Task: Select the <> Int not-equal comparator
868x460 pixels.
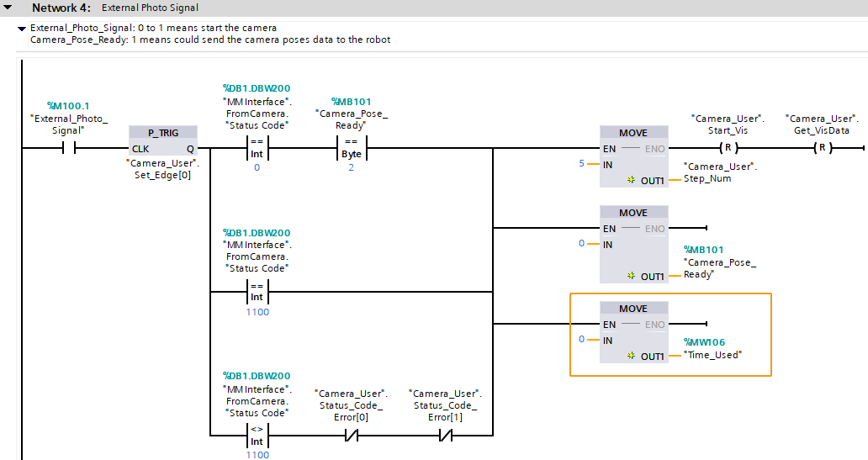Action: pyautogui.click(x=257, y=436)
